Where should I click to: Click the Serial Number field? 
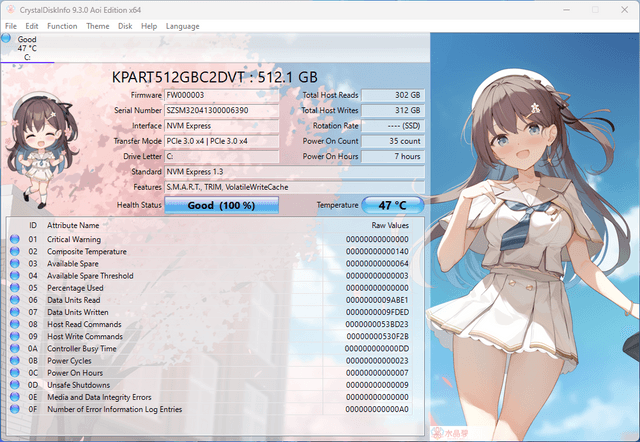222,110
